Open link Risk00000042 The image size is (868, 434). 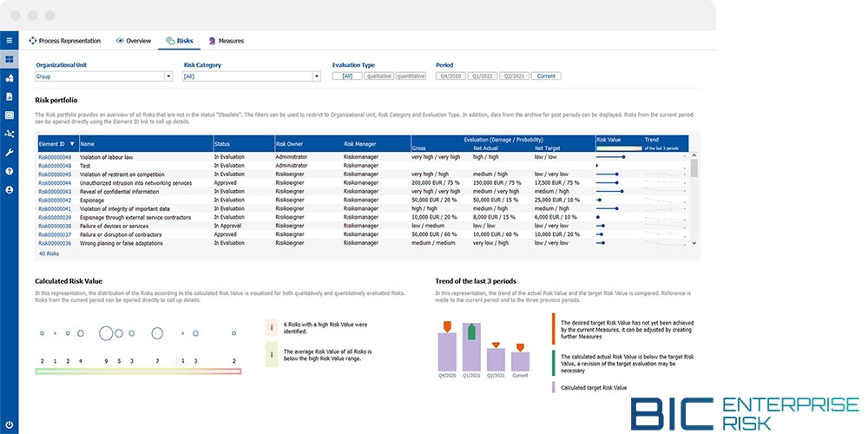[x=55, y=200]
